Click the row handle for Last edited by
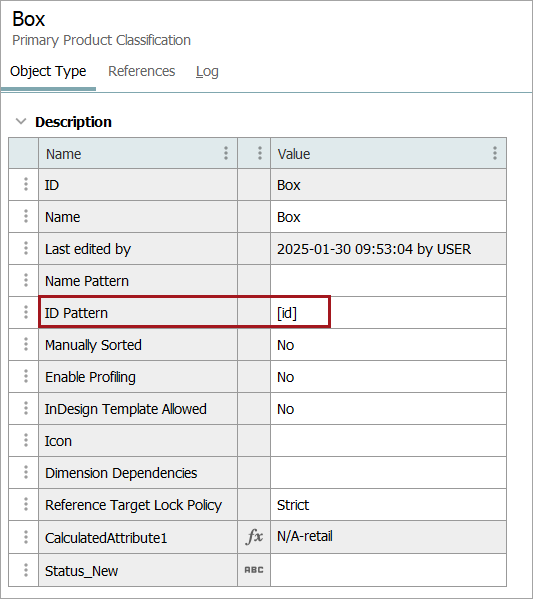The width and height of the screenshot is (533, 599). 26,248
